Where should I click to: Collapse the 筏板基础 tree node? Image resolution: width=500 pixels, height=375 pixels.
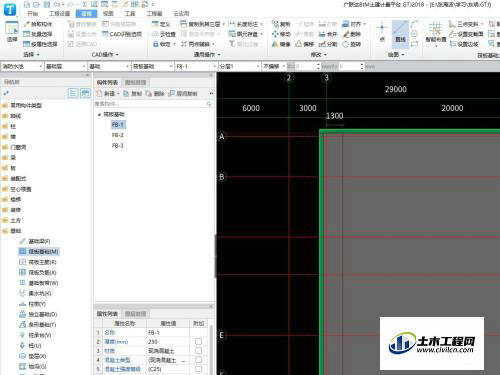click(99, 114)
